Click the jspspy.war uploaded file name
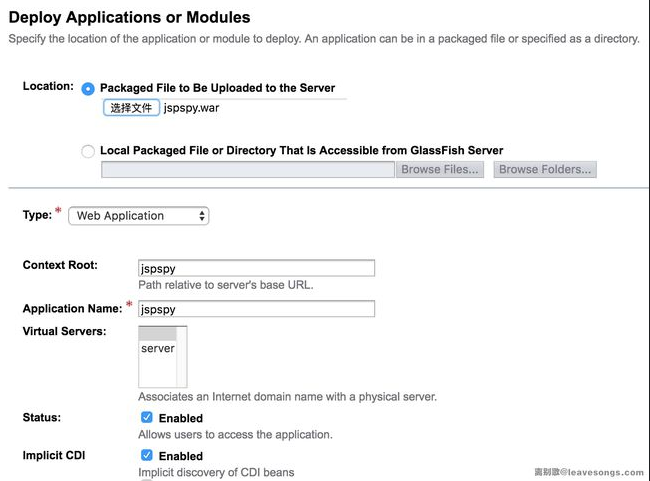This screenshot has width=650, height=481. tap(194, 107)
